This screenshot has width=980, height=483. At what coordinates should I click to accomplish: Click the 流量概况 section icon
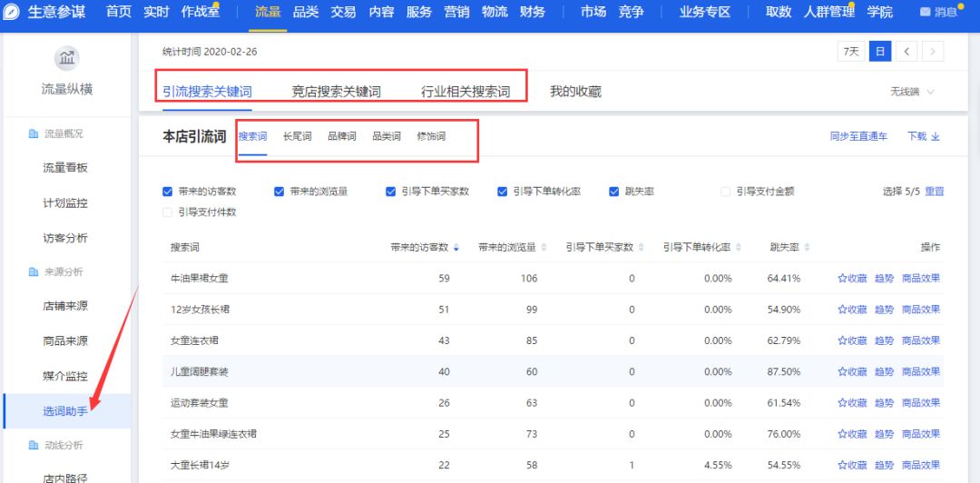[34, 133]
